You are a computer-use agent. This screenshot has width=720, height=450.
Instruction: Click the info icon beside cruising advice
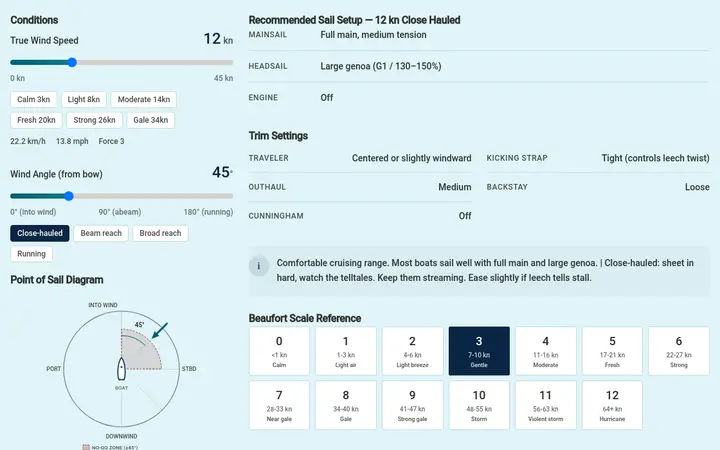coord(259,266)
